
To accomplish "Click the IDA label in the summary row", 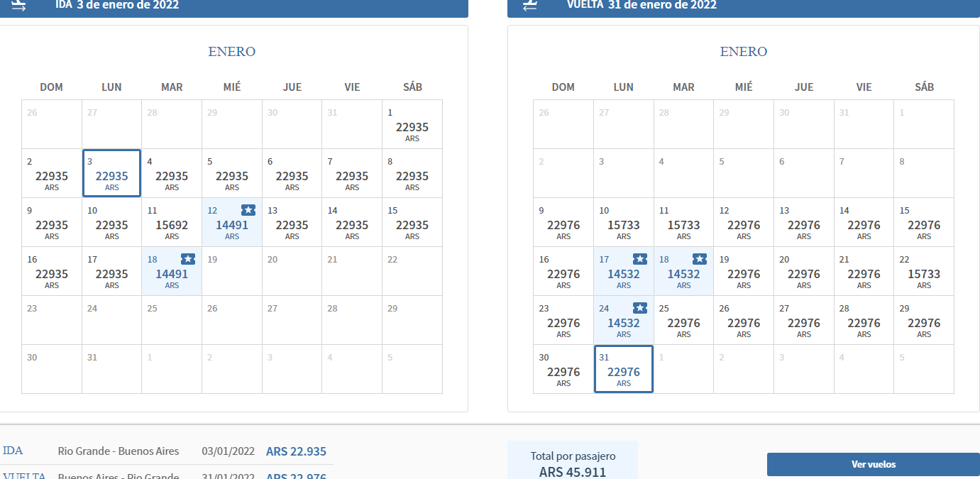I will tap(13, 451).
